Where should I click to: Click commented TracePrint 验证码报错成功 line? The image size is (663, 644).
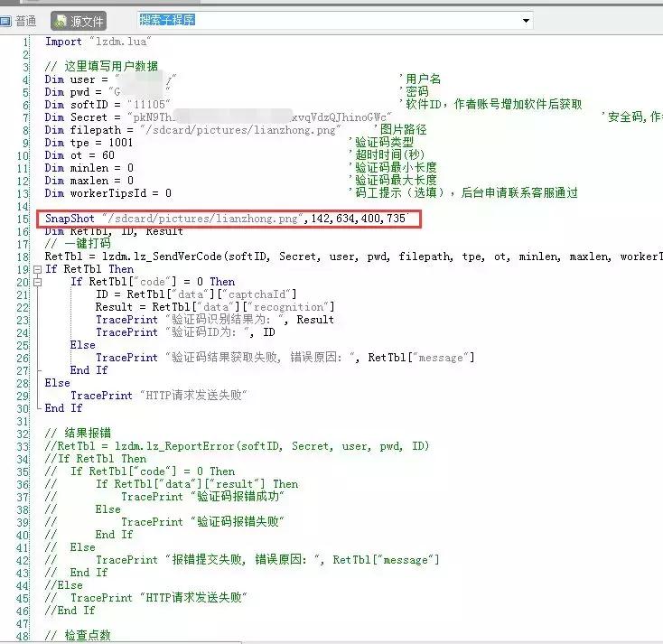202,497
